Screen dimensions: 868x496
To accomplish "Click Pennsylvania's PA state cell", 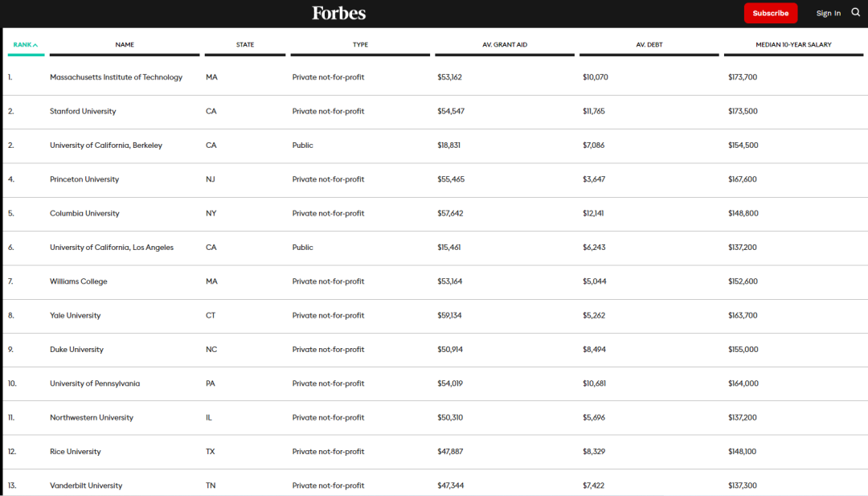I will point(211,383).
